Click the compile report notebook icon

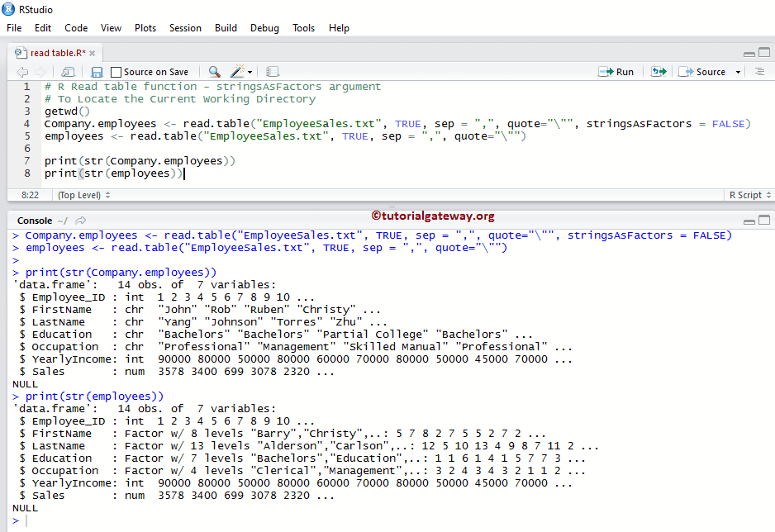point(272,72)
